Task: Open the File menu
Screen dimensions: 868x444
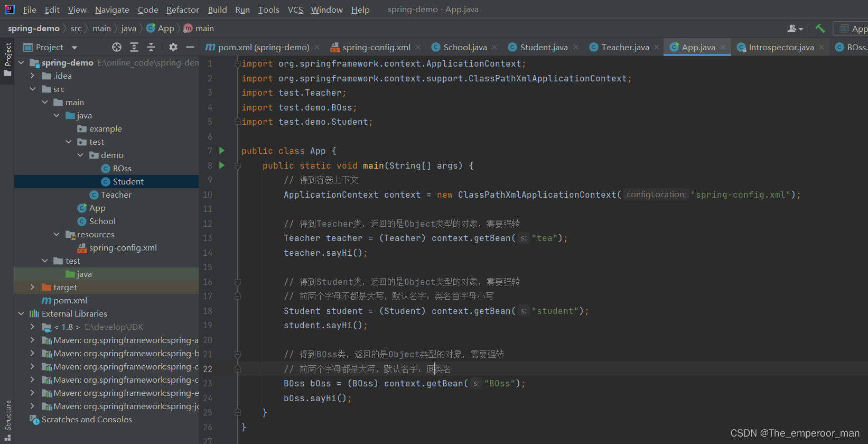Action: (30, 10)
